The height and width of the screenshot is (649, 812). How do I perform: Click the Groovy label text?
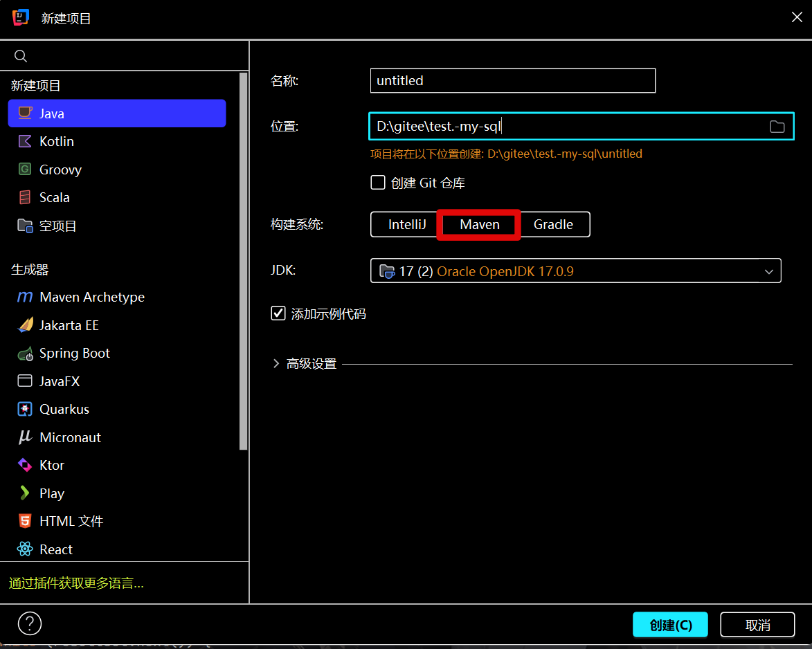click(x=61, y=170)
